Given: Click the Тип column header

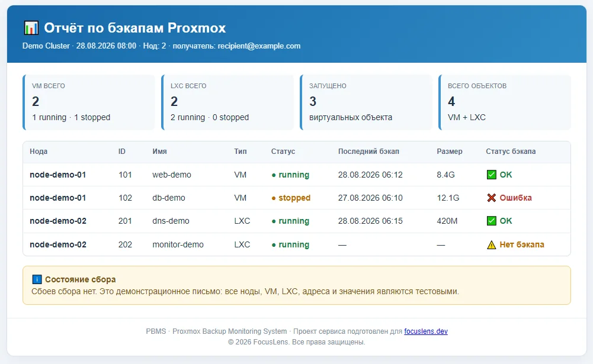Looking at the screenshot, I should tap(240, 151).
